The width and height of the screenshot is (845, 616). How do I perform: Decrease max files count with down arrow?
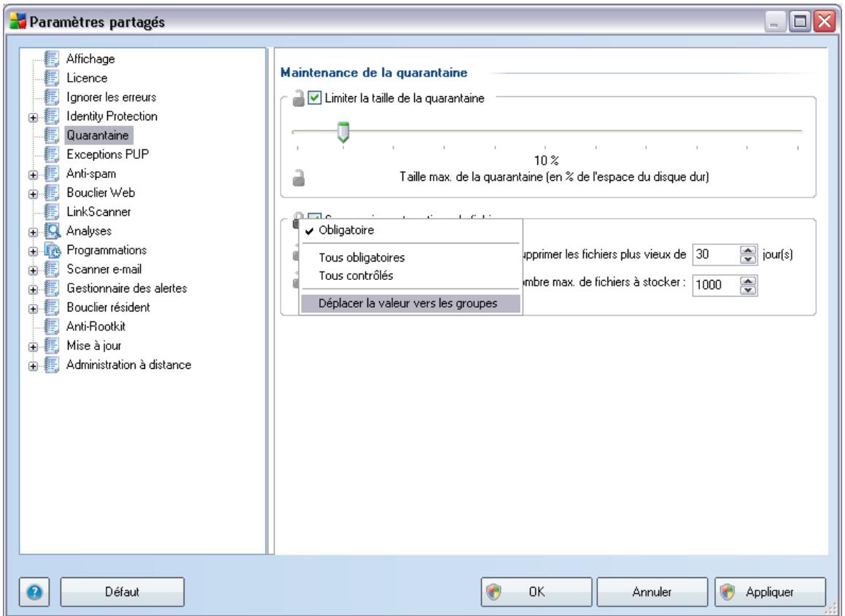point(748,289)
